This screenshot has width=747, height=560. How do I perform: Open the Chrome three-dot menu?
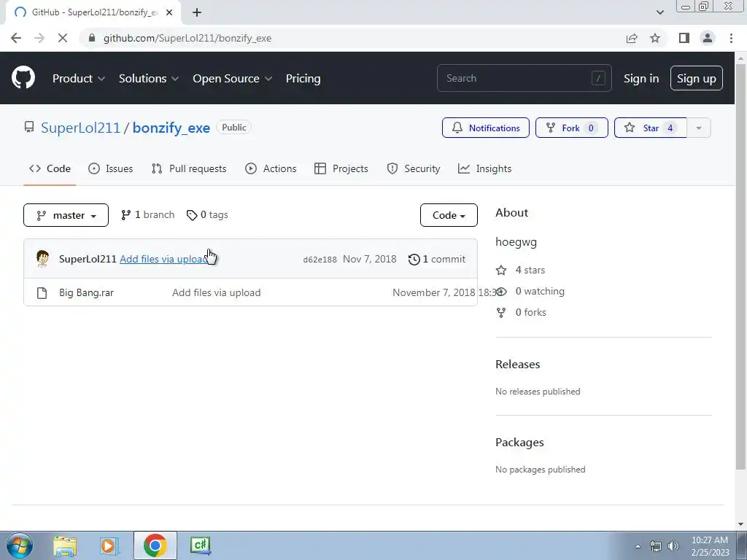731,38
